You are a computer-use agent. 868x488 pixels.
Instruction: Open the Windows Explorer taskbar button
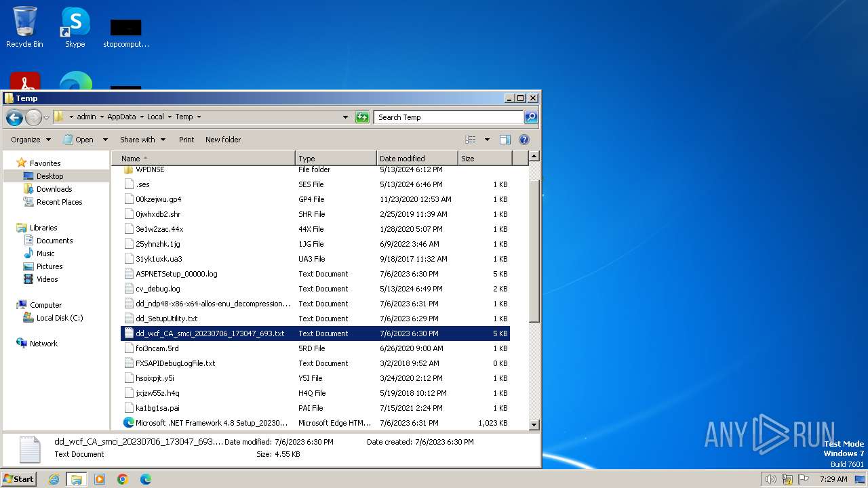tap(77, 479)
